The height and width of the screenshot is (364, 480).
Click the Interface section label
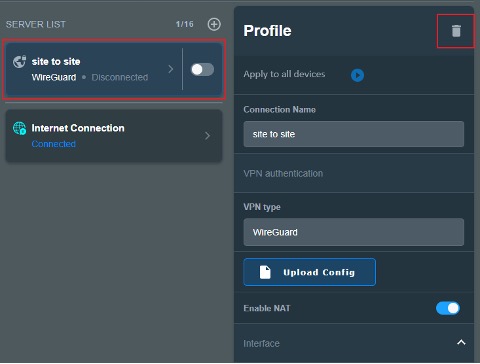tap(261, 343)
